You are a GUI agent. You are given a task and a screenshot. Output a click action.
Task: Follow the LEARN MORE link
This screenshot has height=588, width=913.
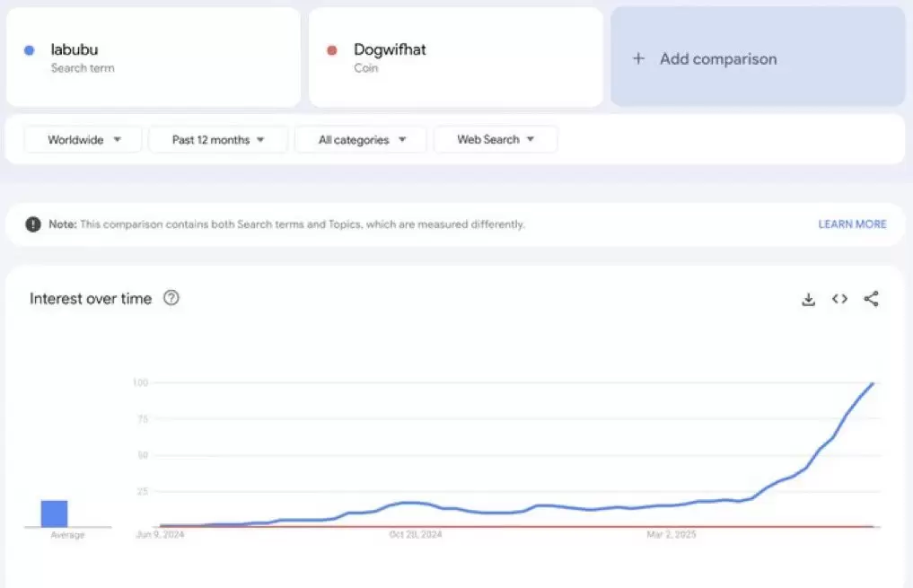click(x=852, y=224)
